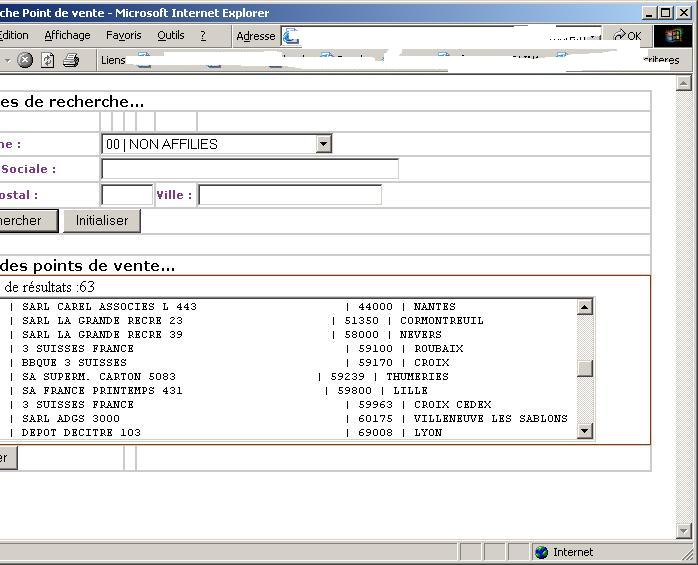Image resolution: width=698 pixels, height=565 pixels.
Task: Click the results list scroll down arrow
Action: 585,431
